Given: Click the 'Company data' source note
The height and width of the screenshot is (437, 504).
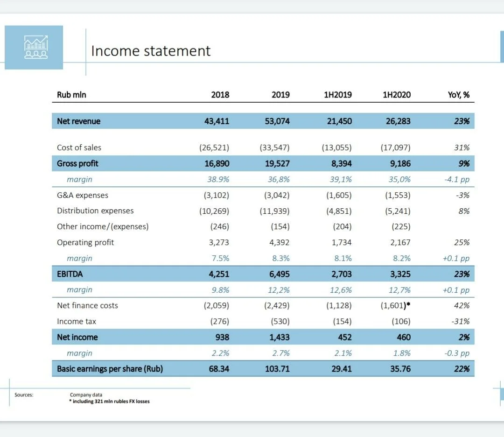Looking at the screenshot, I should point(86,395).
